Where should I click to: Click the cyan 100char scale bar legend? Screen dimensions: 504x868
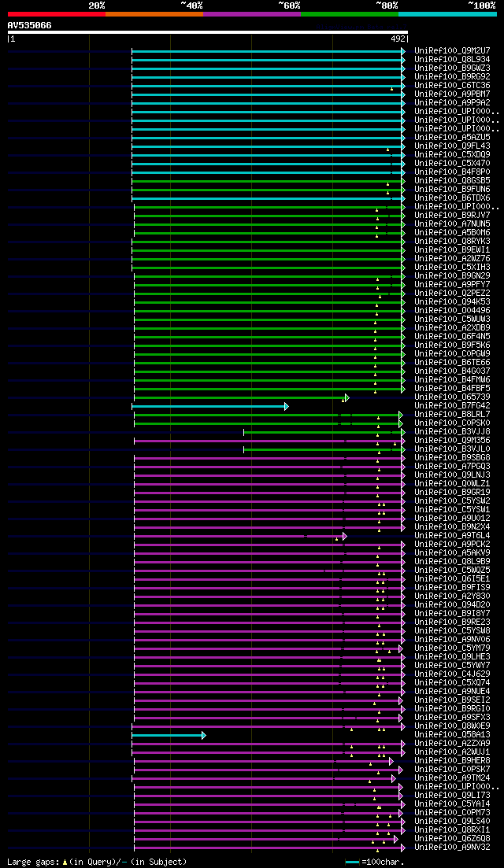point(352,862)
